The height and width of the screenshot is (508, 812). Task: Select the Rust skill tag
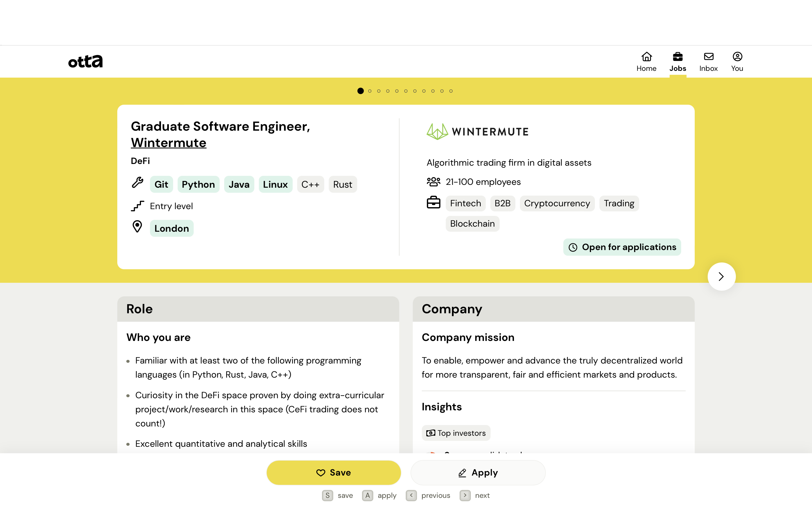pyautogui.click(x=343, y=184)
